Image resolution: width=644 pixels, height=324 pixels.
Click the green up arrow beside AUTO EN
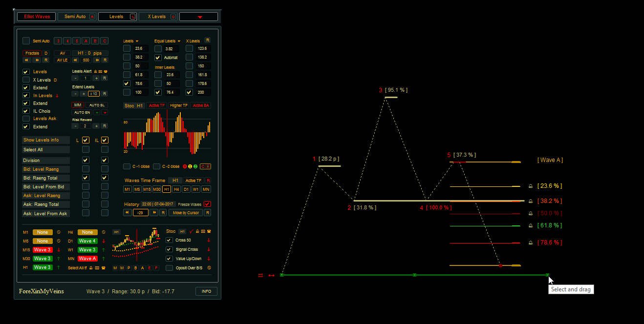tap(97, 112)
